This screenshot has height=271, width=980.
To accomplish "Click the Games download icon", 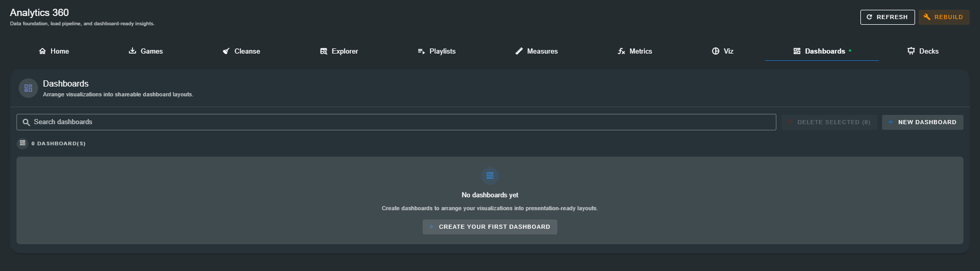I will (x=132, y=51).
